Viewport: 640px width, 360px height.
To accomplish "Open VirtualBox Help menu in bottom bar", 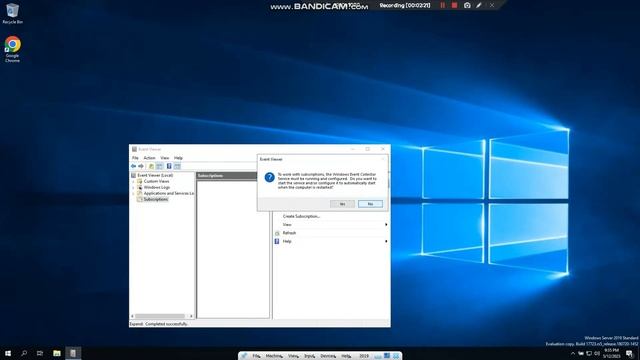I will [x=346, y=356].
